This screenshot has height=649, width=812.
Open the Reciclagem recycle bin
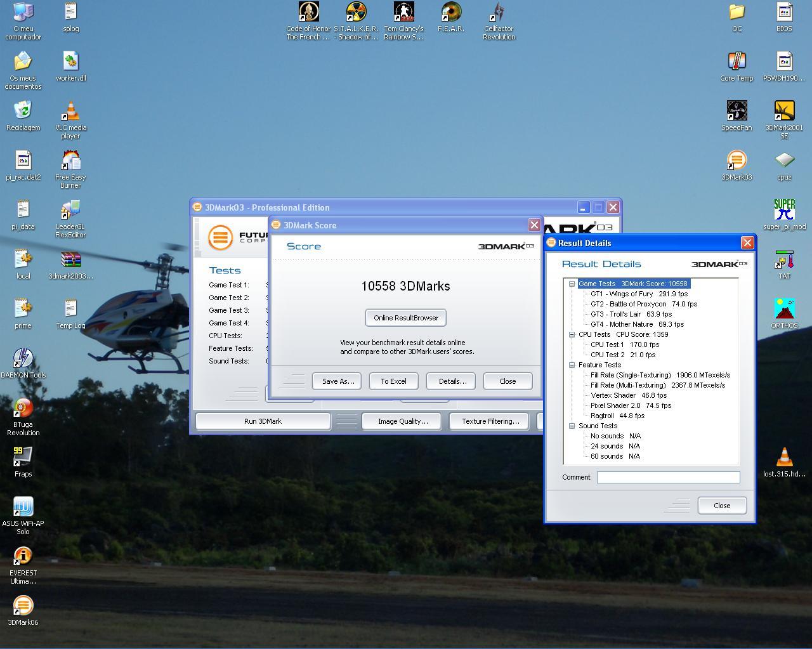(x=23, y=110)
